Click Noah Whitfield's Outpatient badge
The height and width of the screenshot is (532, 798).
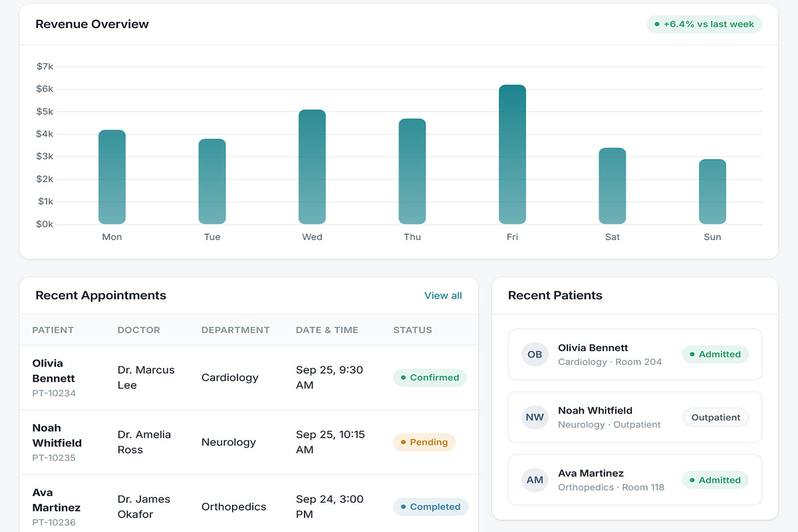[x=716, y=418]
